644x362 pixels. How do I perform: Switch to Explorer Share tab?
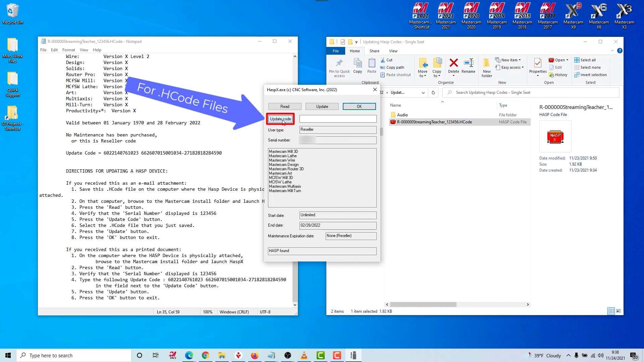pos(374,51)
